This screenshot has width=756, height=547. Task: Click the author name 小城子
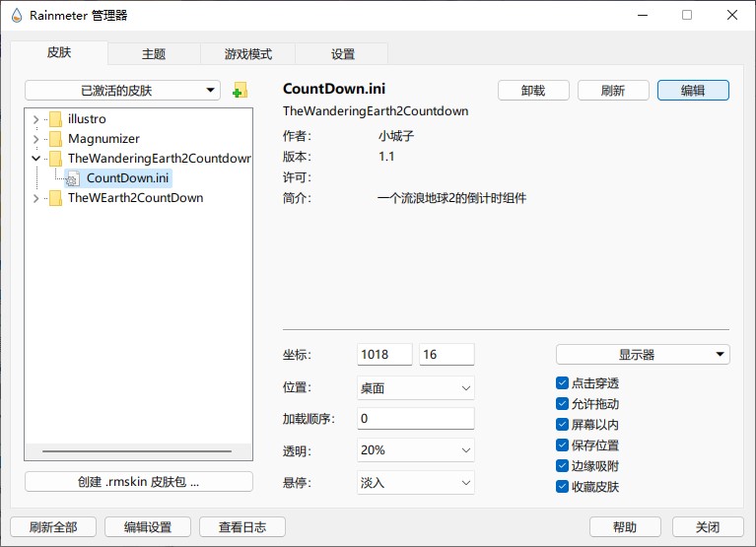point(396,136)
